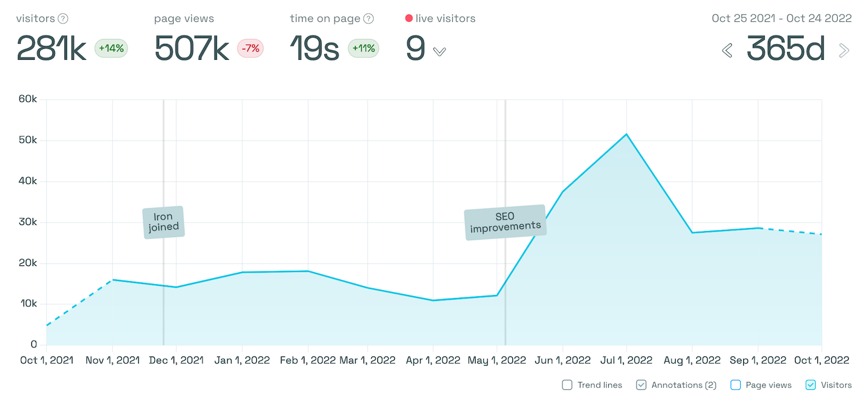
Task: Click the time on page help icon
Action: point(368,18)
